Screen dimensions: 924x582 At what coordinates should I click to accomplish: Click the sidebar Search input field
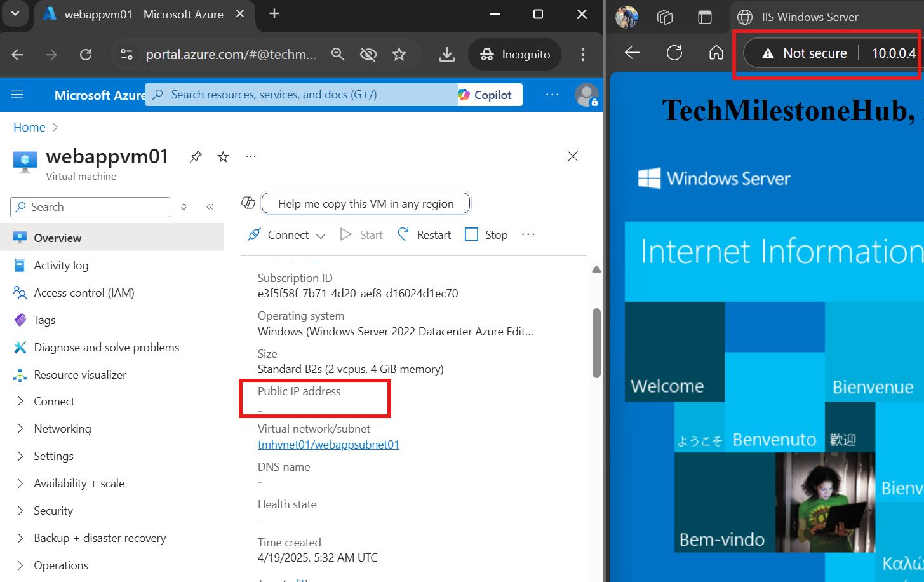coord(90,207)
